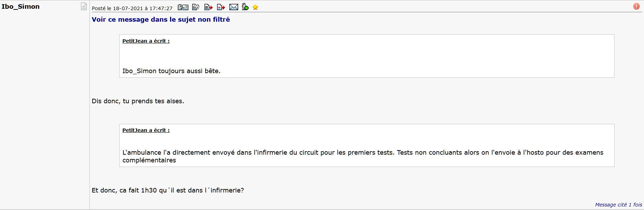Open the profile card icon with question mark
644x210 pixels.
pos(183,7)
